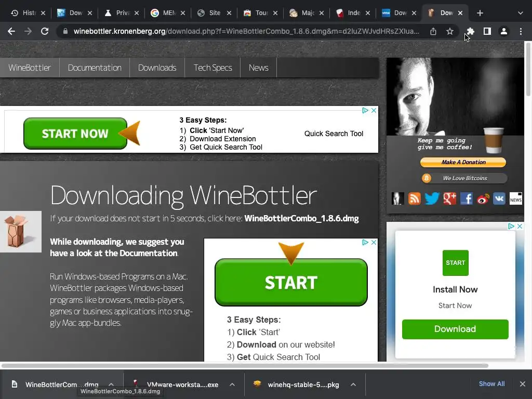Open the News nav item

point(259,68)
